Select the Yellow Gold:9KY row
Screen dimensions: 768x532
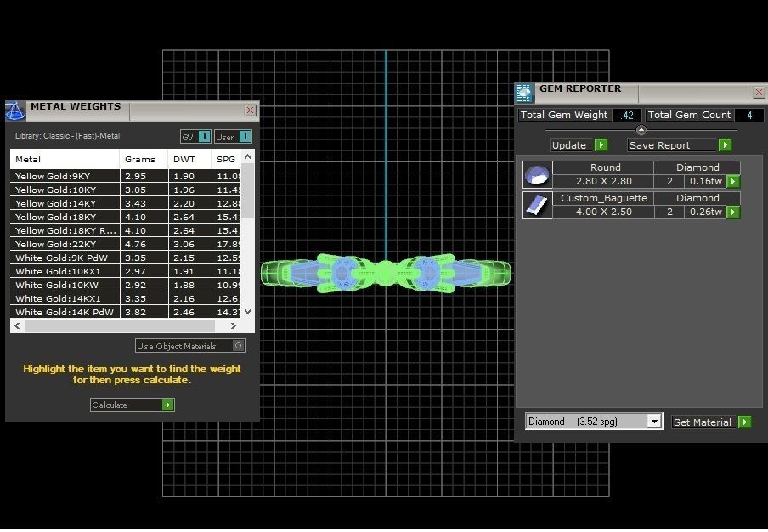pos(126,176)
